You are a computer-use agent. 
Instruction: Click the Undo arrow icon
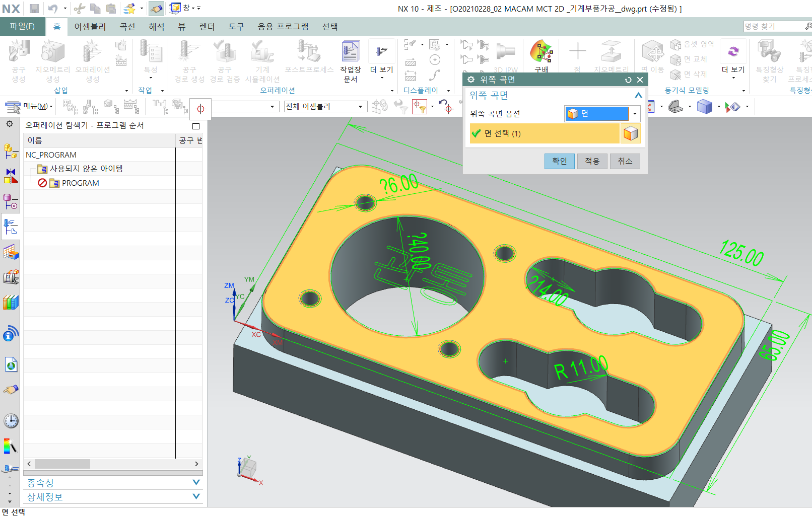(53, 9)
